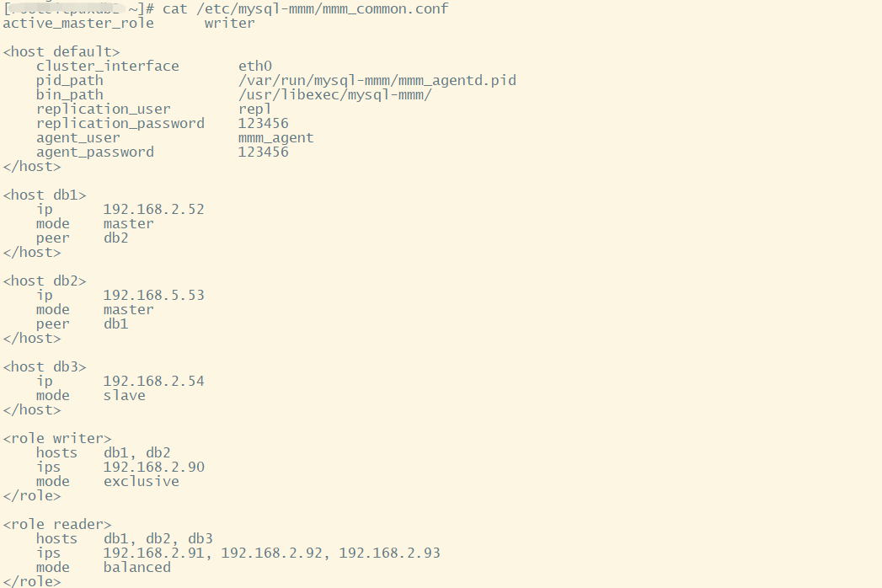This screenshot has height=588, width=882.
Task: Click the balanced mode value
Action: click(x=136, y=567)
